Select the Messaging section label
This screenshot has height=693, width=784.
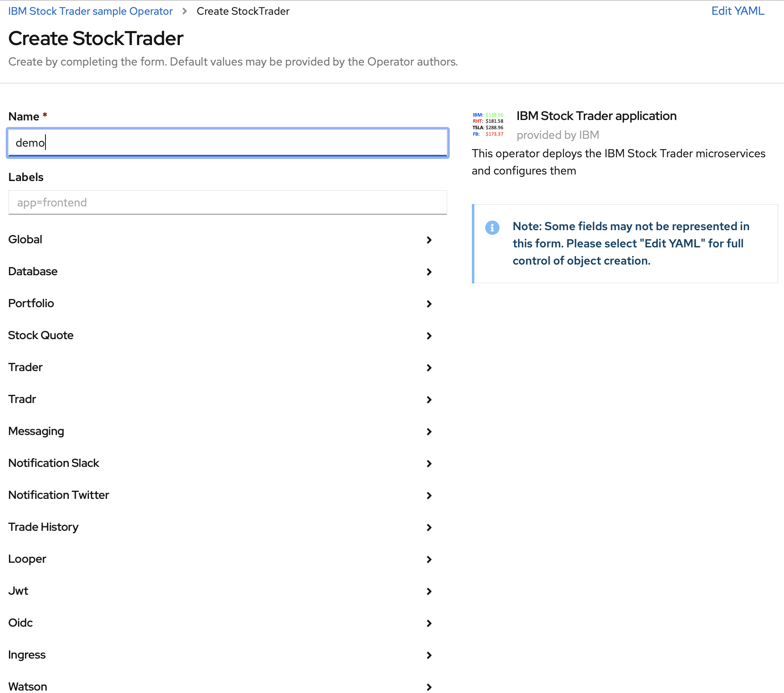click(x=36, y=431)
